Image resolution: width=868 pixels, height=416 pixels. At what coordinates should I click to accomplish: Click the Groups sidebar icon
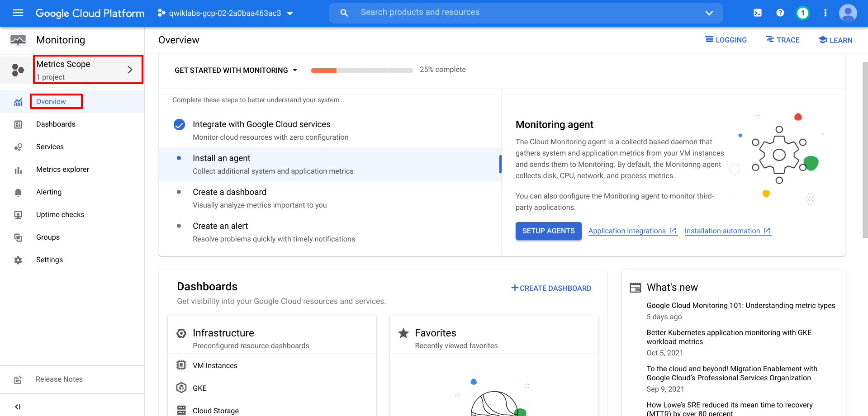coord(18,237)
